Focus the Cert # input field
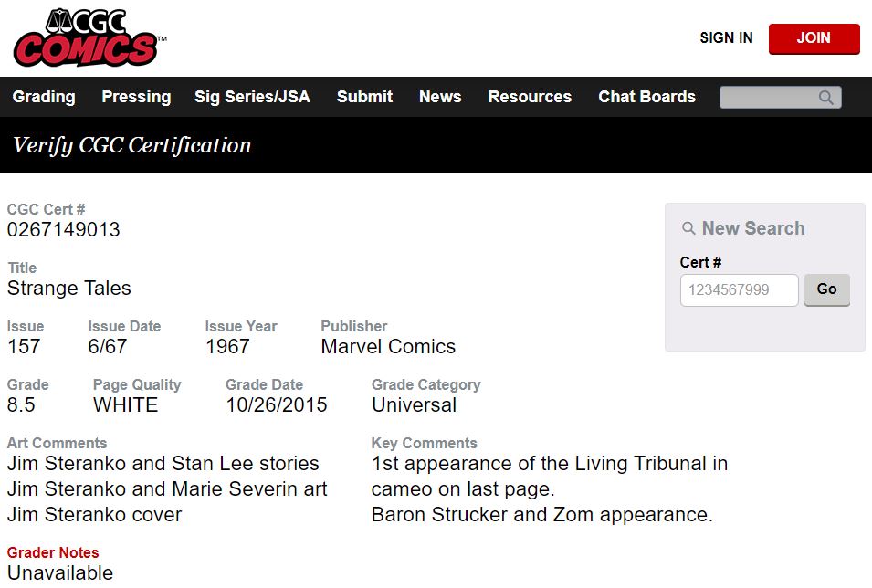 click(x=739, y=289)
